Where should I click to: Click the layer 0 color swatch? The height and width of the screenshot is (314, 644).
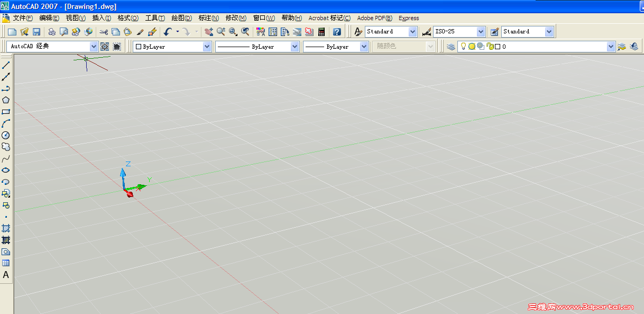pos(497,47)
